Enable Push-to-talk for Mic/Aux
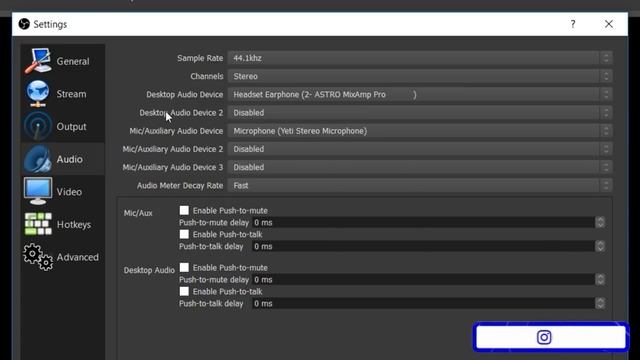Image resolution: width=640 pixels, height=360 pixels. click(184, 234)
